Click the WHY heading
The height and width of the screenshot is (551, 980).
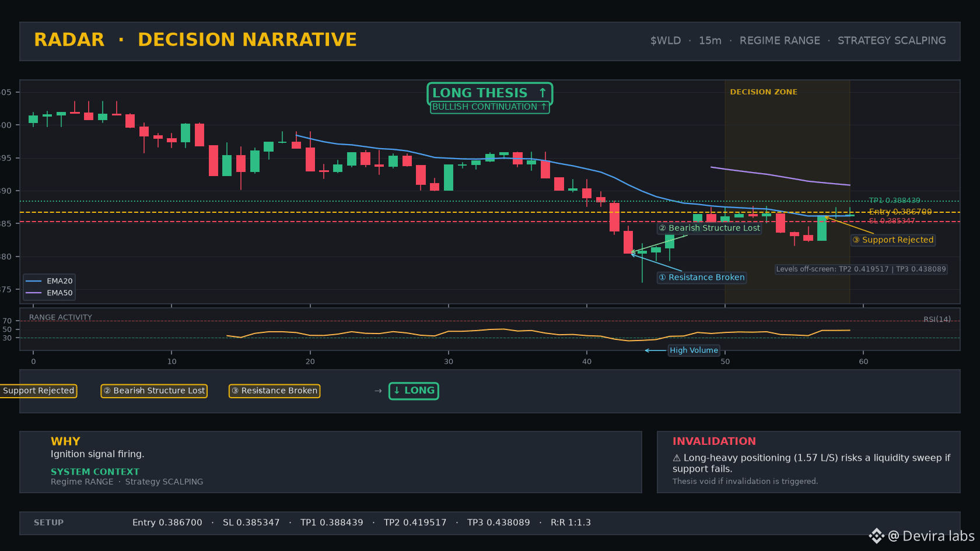tap(65, 441)
